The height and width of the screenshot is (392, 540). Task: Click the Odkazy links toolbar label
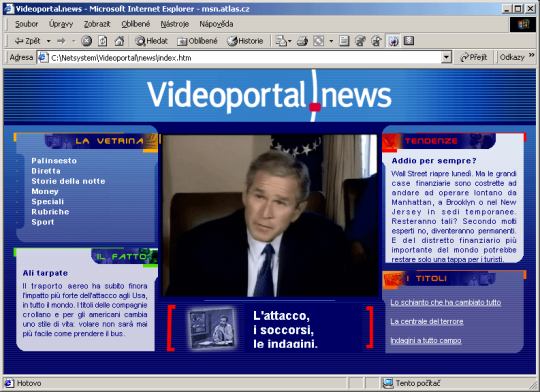pos(512,58)
